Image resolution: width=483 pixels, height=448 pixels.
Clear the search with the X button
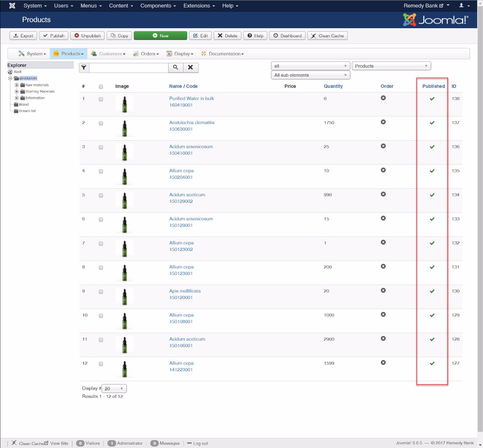(x=190, y=67)
